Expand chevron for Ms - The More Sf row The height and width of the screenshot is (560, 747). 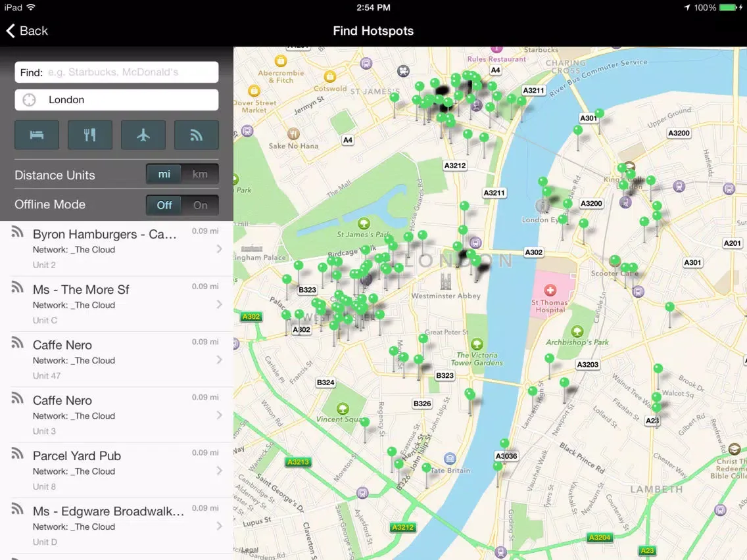(x=219, y=304)
